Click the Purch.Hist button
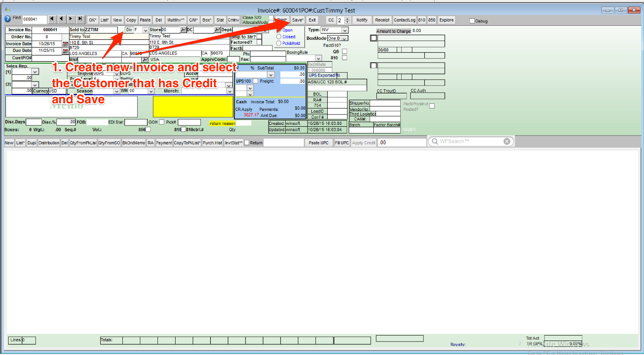This screenshot has height=355, width=644. 212,143
